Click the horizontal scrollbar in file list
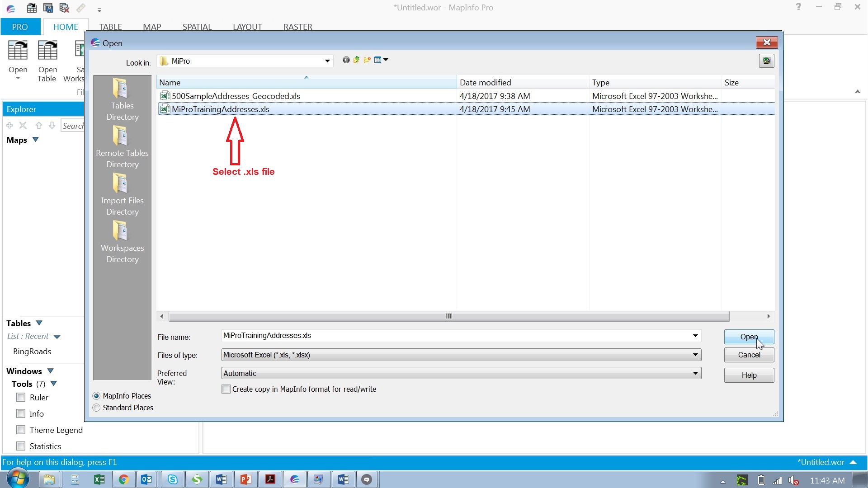This screenshot has width=868, height=488. 448,316
